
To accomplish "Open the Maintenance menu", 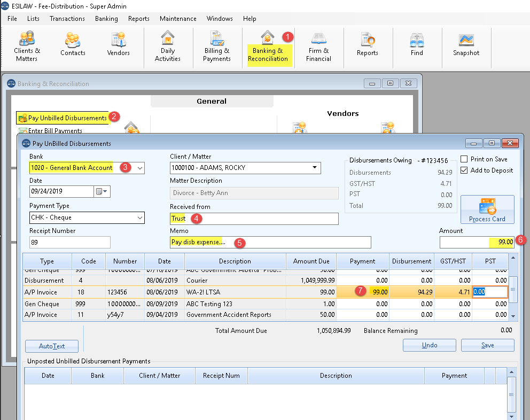I will coord(178,19).
